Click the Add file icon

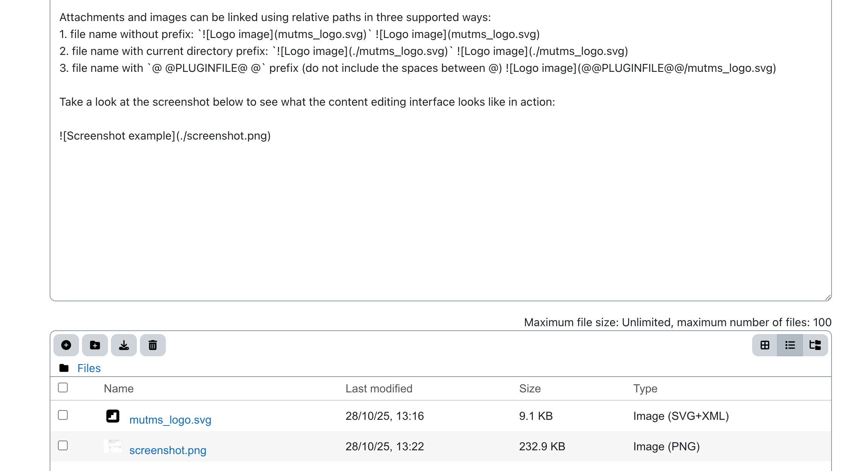coord(66,345)
